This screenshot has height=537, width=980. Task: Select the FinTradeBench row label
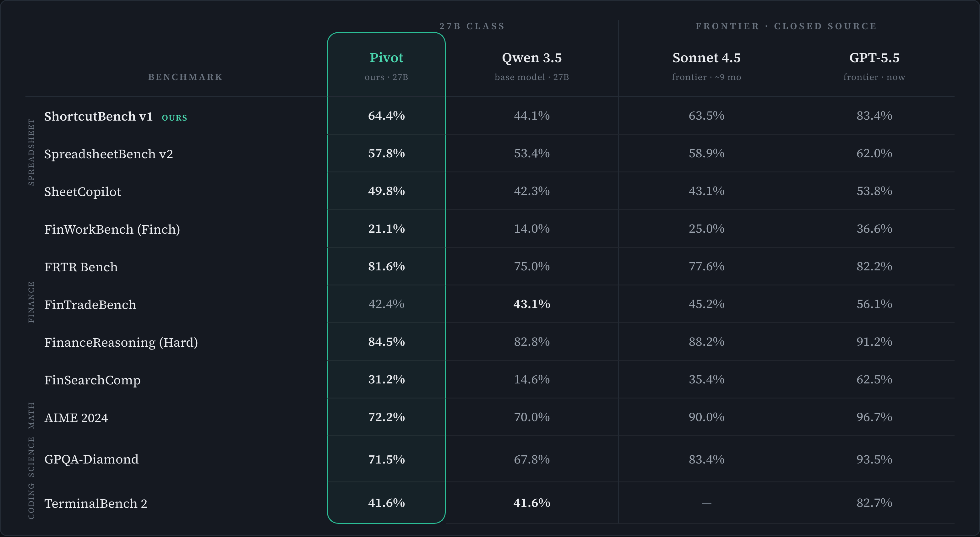[x=90, y=305]
